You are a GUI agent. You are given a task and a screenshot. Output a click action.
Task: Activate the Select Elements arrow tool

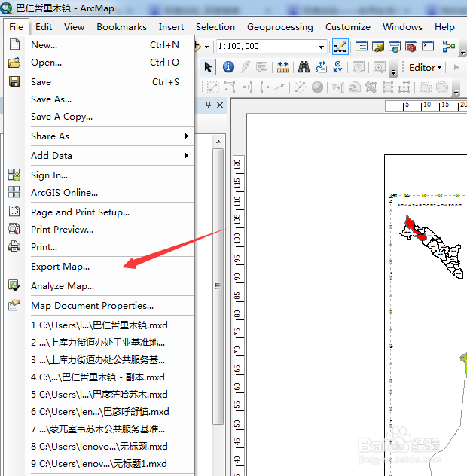coord(208,67)
